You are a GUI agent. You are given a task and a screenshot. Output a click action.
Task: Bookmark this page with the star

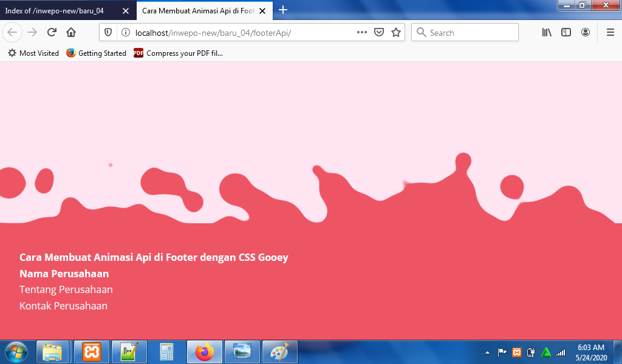[396, 33]
